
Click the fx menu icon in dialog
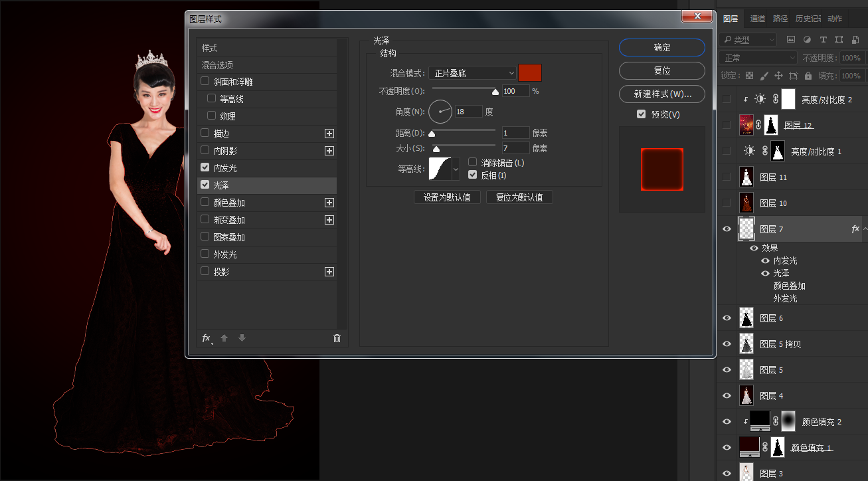207,338
